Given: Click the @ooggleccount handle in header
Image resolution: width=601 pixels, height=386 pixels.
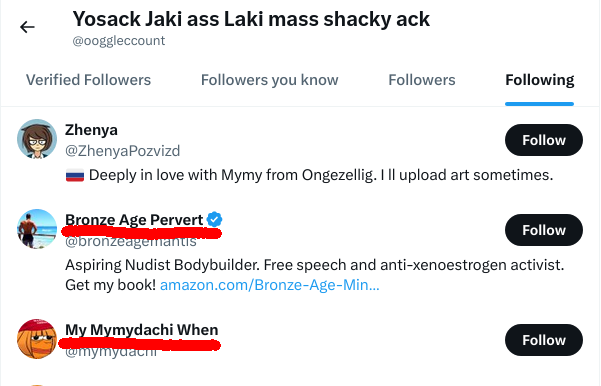Looking at the screenshot, I should pos(119,41).
